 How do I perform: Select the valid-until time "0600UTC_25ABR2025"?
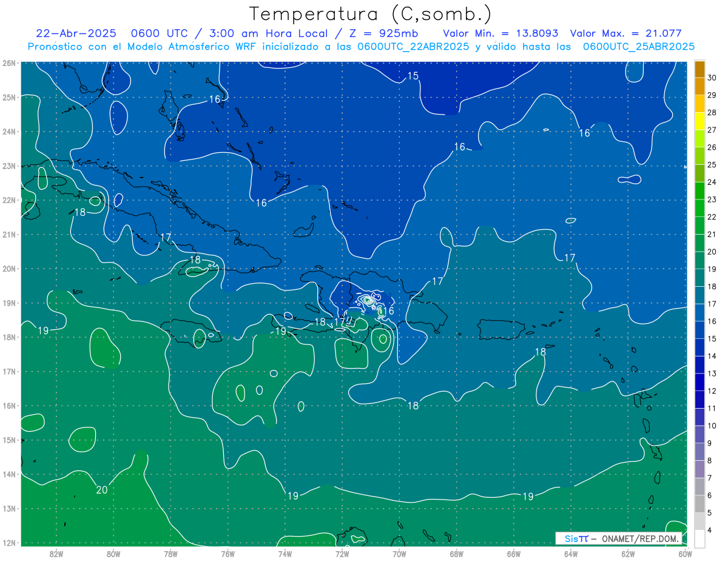[639, 47]
